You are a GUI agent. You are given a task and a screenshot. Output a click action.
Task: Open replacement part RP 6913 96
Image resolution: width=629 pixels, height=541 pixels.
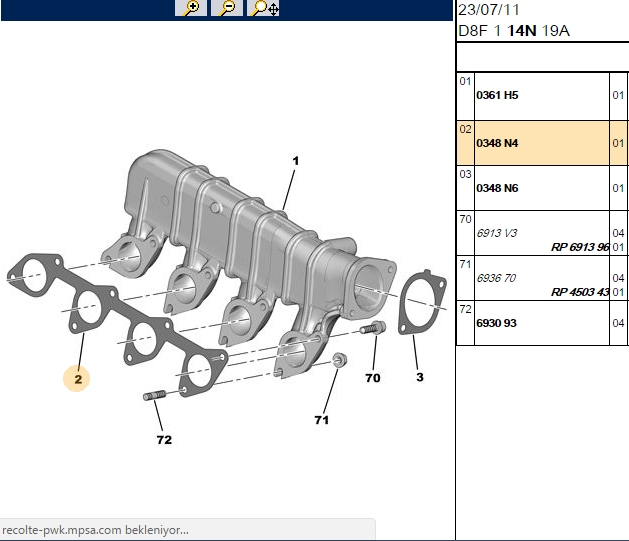coord(580,247)
